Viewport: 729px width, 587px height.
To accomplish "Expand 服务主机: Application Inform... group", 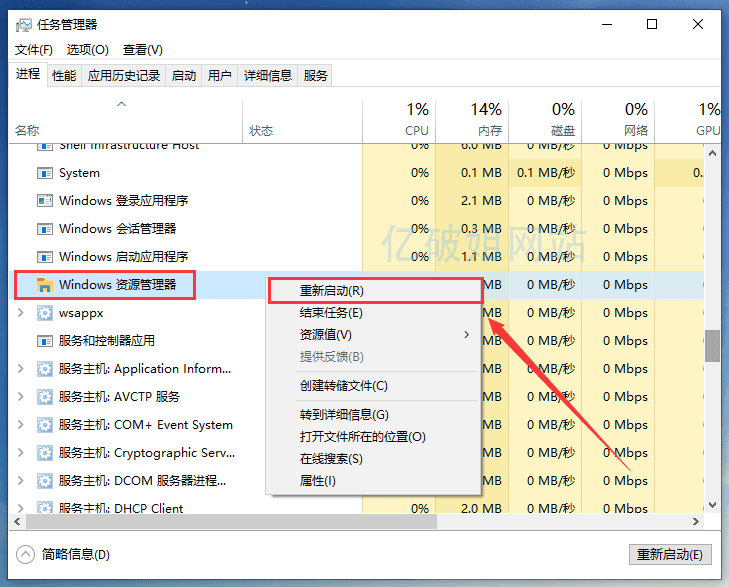I will 20,369.
